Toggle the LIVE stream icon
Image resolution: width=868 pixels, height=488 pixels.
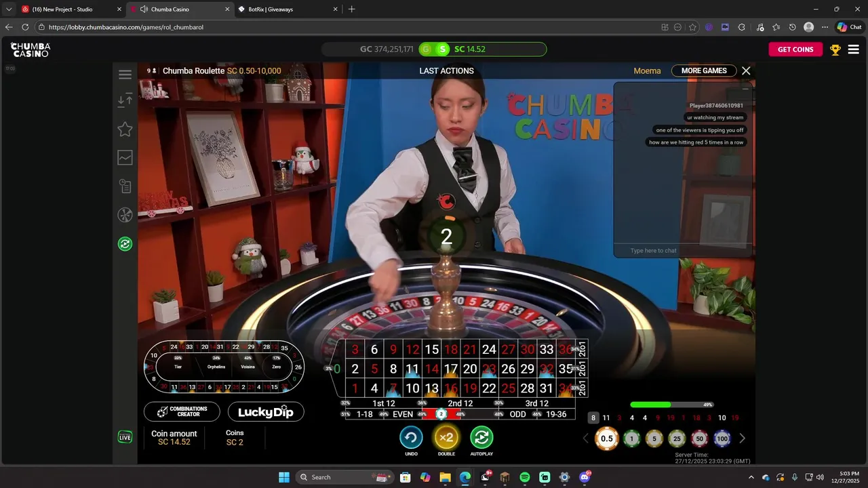[125, 437]
